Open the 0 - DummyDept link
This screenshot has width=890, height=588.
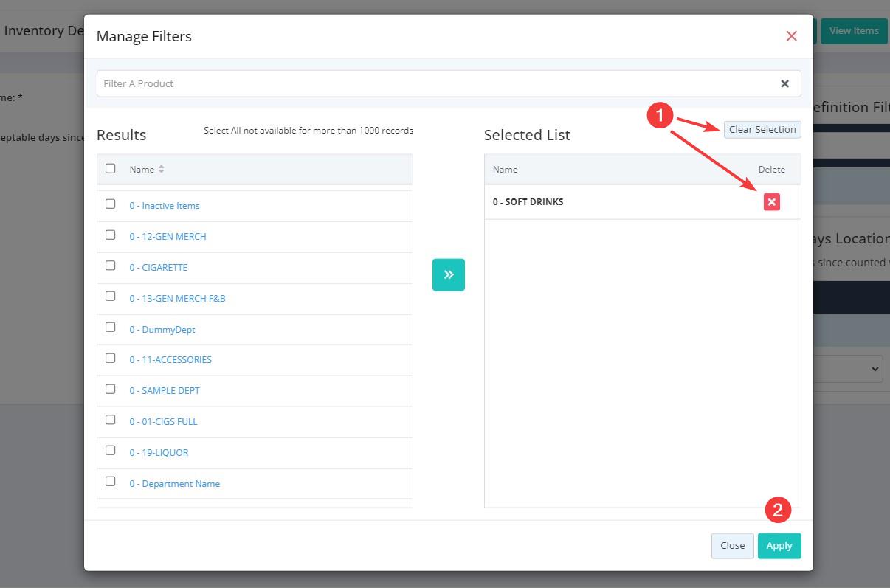[x=162, y=330]
